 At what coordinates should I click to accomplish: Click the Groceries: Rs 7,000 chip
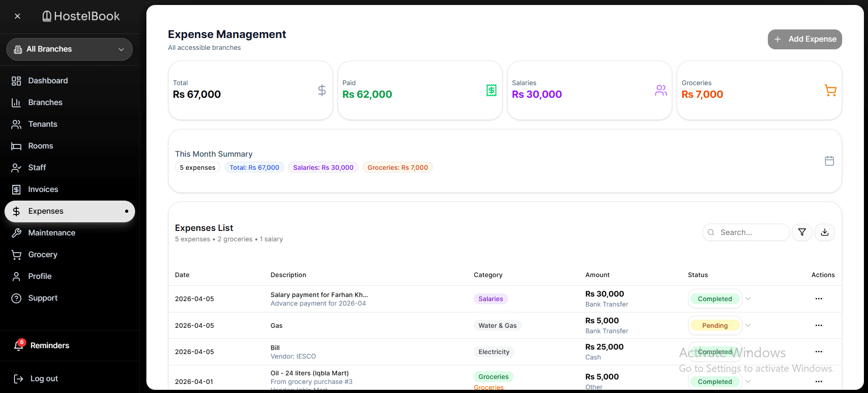(x=398, y=168)
